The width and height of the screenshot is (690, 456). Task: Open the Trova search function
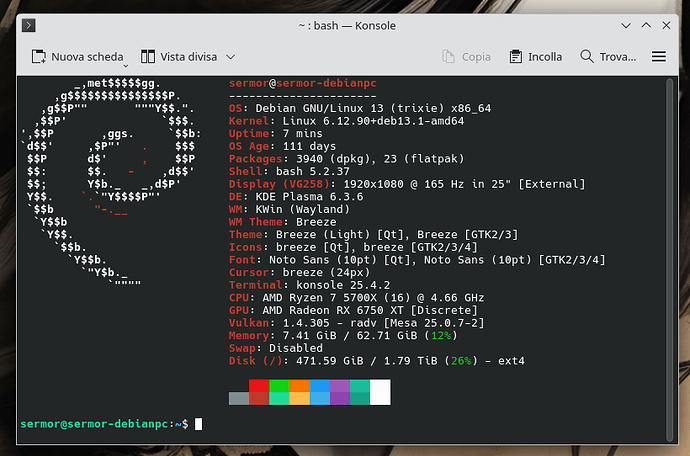(608, 57)
